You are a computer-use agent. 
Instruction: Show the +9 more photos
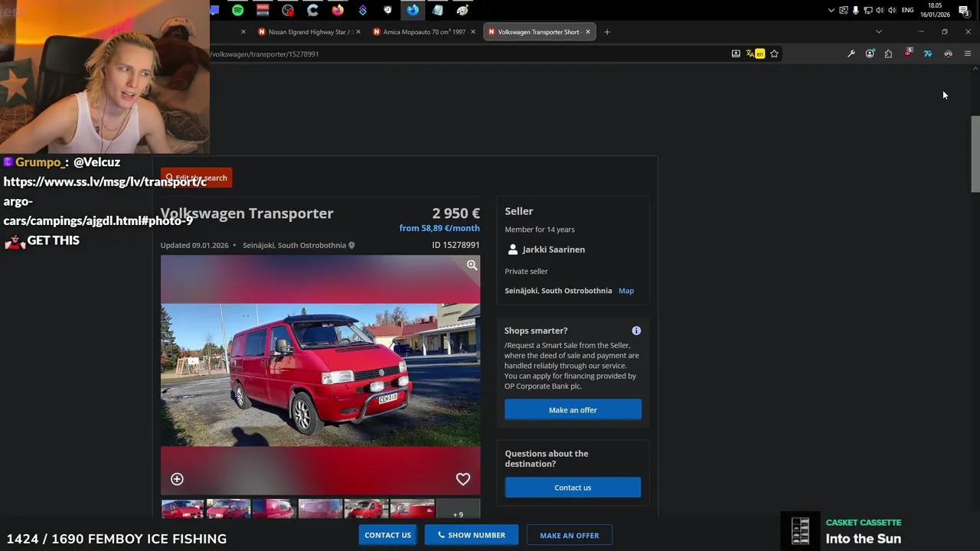[458, 510]
